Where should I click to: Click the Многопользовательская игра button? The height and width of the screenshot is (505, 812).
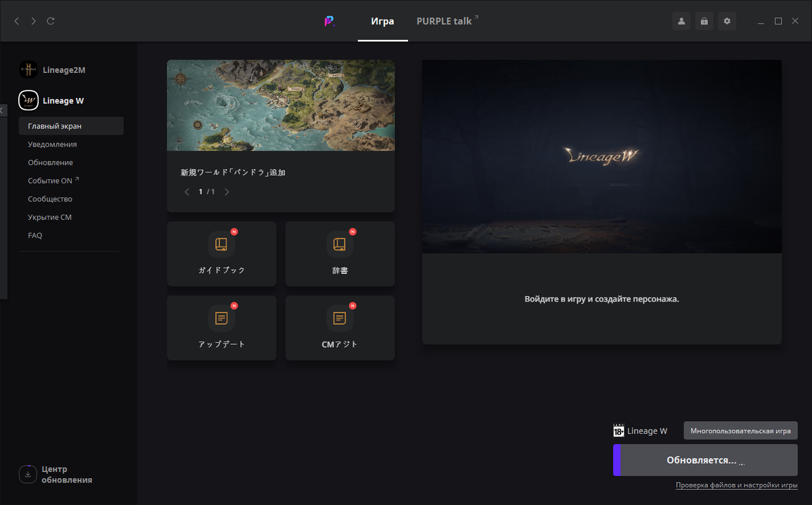tap(741, 431)
